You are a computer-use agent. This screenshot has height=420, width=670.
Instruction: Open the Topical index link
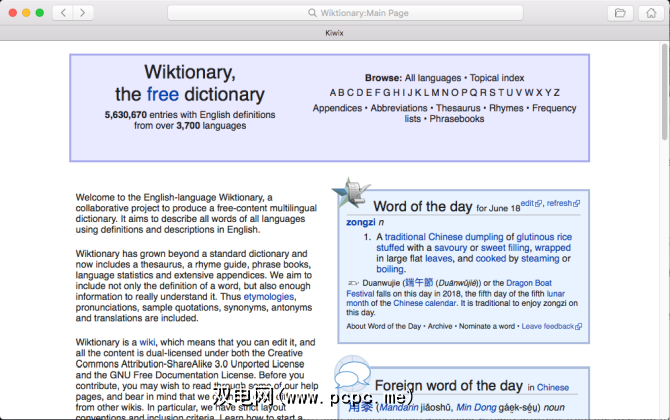click(x=497, y=78)
